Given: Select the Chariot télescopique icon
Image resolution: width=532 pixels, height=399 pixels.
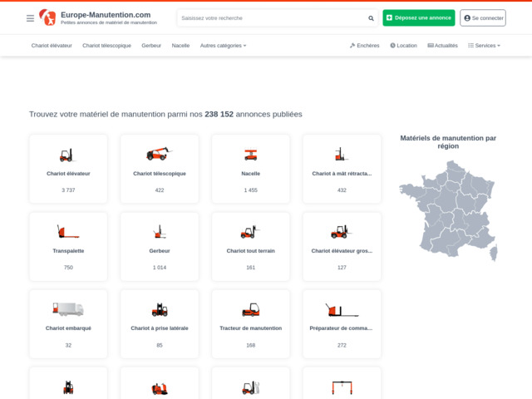Looking at the screenshot, I should (x=158, y=154).
